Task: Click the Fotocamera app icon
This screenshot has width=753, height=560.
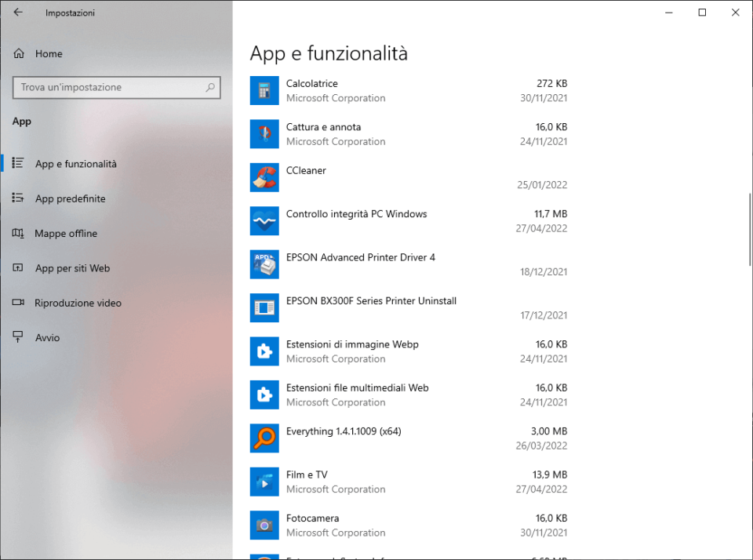Action: click(x=264, y=525)
